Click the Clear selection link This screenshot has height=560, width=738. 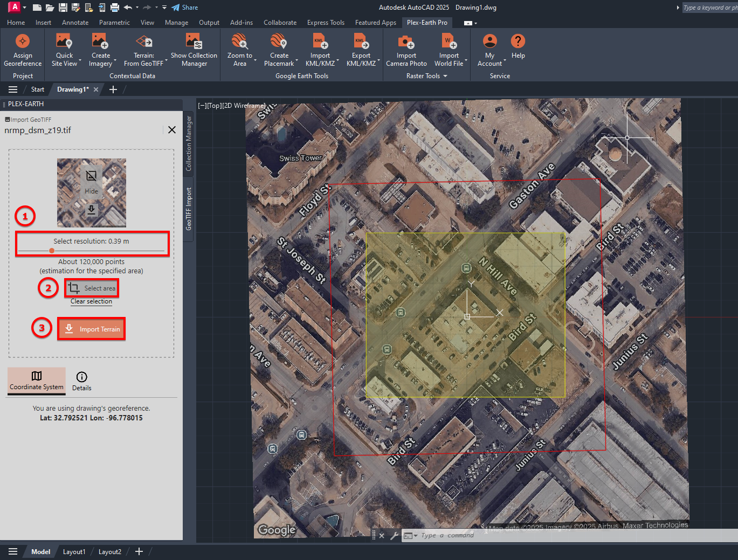pos(91,301)
